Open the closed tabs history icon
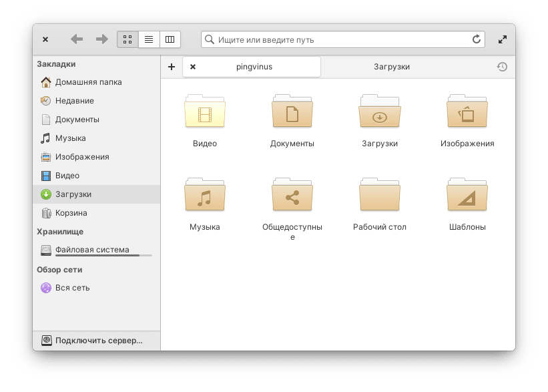This screenshot has height=392, width=548. (x=502, y=67)
